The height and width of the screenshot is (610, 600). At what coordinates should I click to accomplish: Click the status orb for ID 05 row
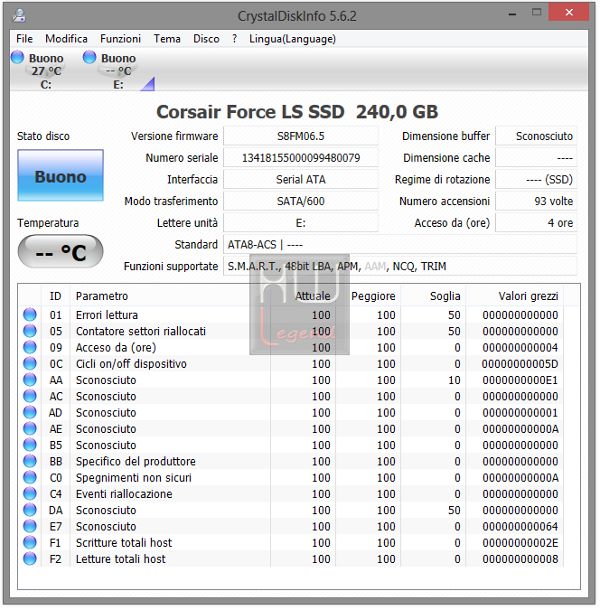pos(30,331)
